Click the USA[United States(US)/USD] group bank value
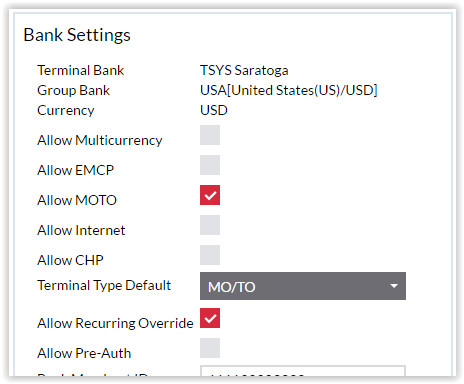 tap(289, 90)
